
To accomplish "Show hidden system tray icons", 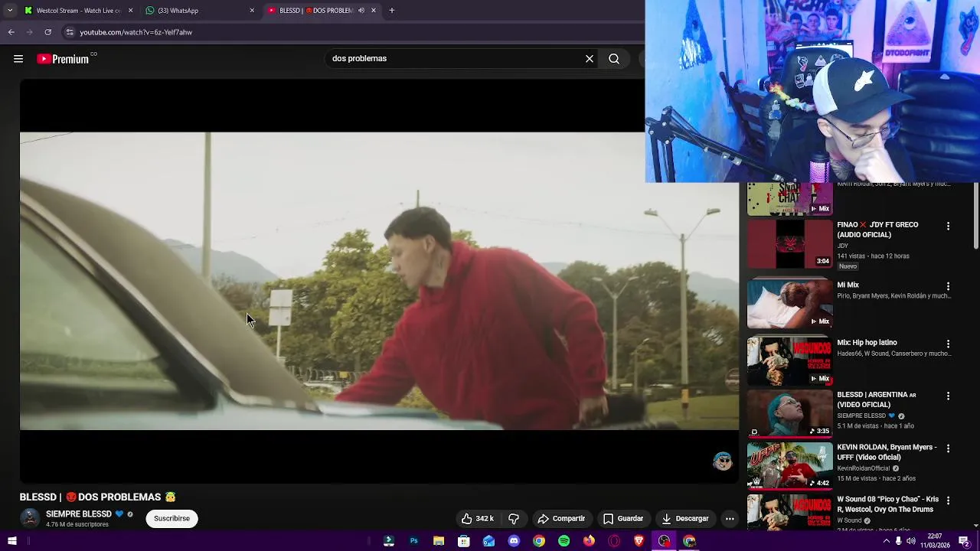I will 887,541.
